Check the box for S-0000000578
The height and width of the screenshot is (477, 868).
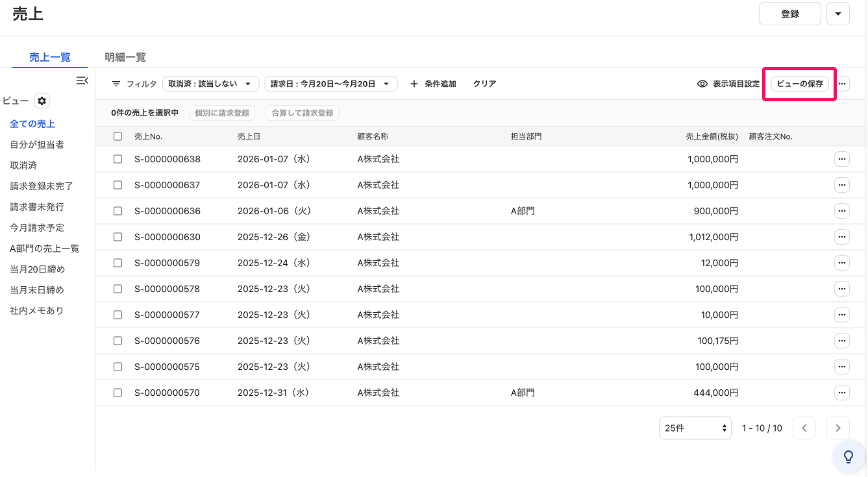(118, 289)
